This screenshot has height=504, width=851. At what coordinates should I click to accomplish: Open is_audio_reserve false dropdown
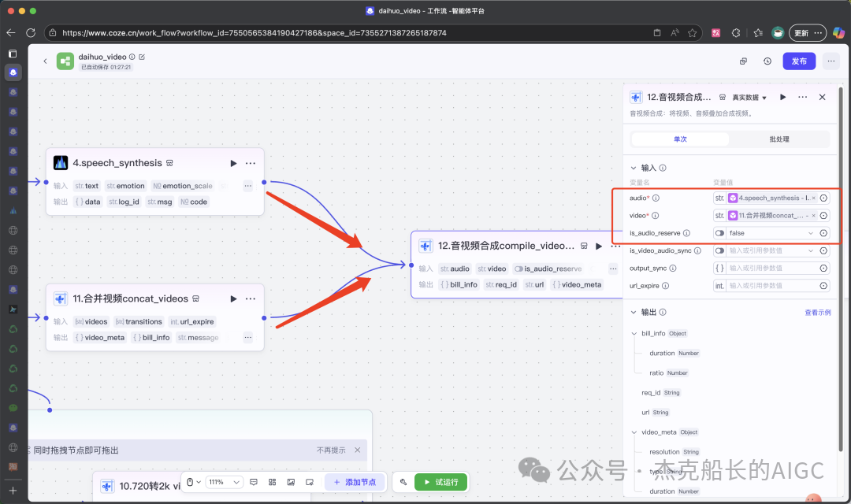click(x=771, y=233)
